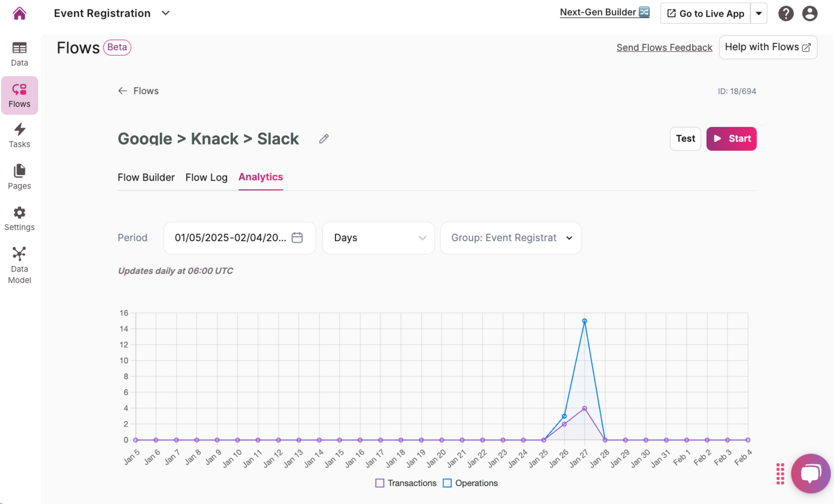Click the pencil icon to rename flow
Viewport: 834px width, 504px height.
(x=324, y=139)
